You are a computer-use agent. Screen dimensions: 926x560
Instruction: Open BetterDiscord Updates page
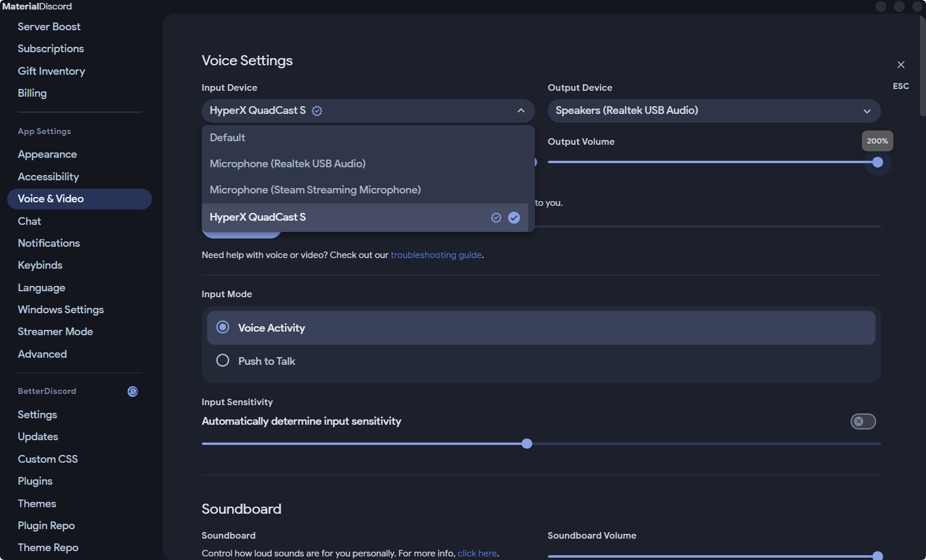click(x=38, y=437)
